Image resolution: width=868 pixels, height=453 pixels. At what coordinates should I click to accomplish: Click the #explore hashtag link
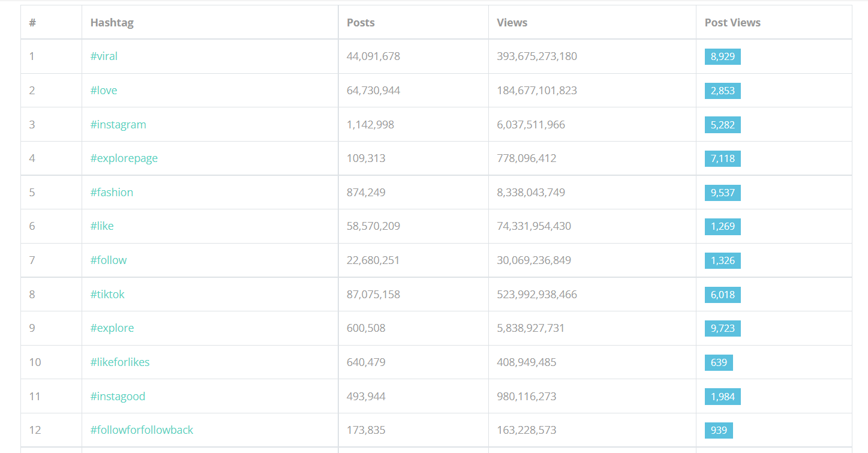112,328
